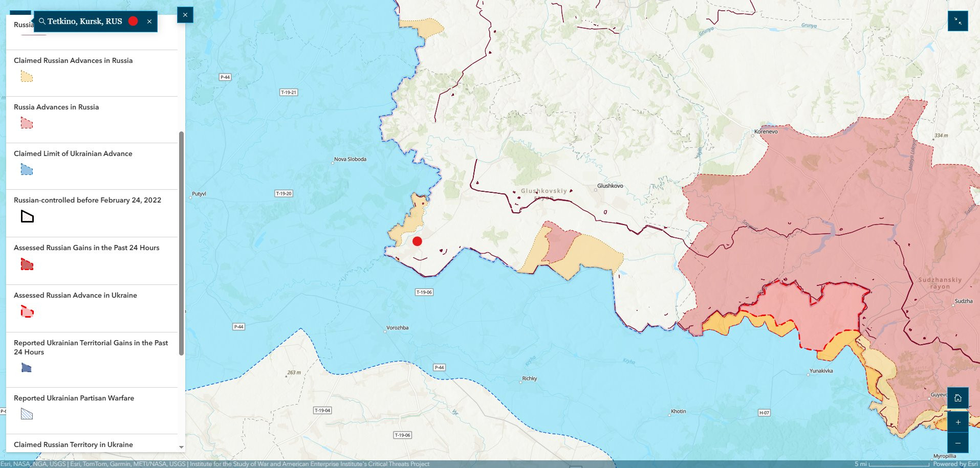980x468 pixels.
Task: Click the Reported Ukrainian Territorial Gains symbol
Action: pyautogui.click(x=27, y=367)
